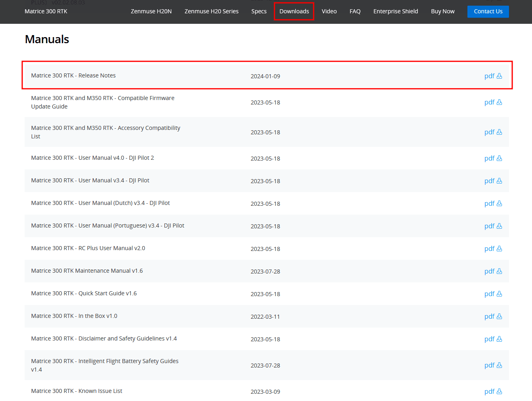
Task: Download Compatible Firmware Update Guide pdf
Action: [493, 102]
